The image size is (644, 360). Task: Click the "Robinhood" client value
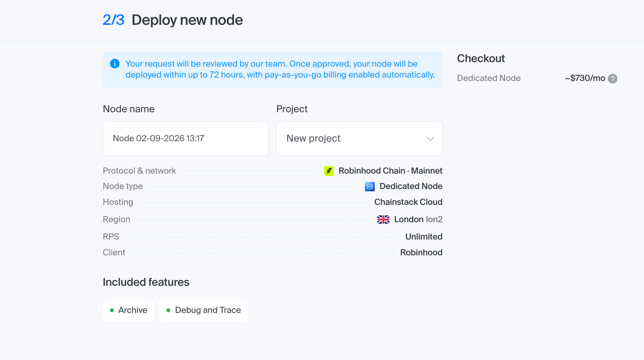421,253
